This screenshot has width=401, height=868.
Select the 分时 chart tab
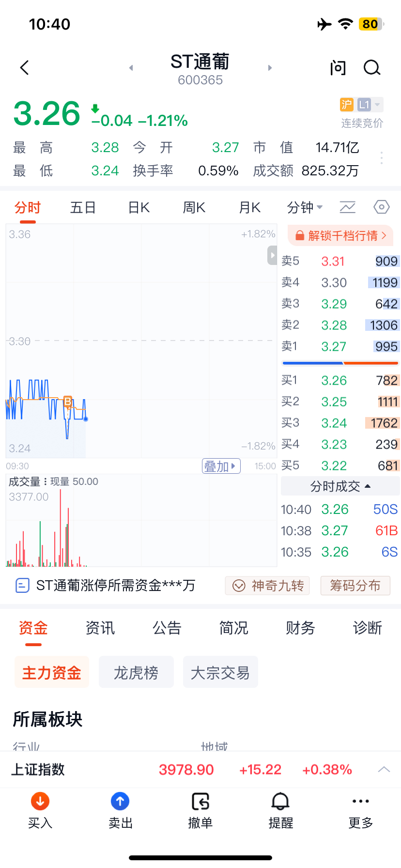pos(27,207)
